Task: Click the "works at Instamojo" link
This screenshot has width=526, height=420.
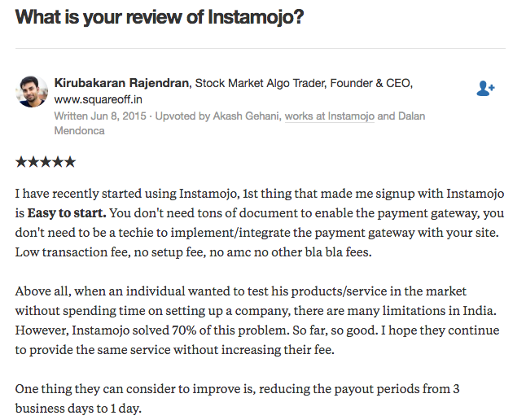Action: click(x=329, y=116)
